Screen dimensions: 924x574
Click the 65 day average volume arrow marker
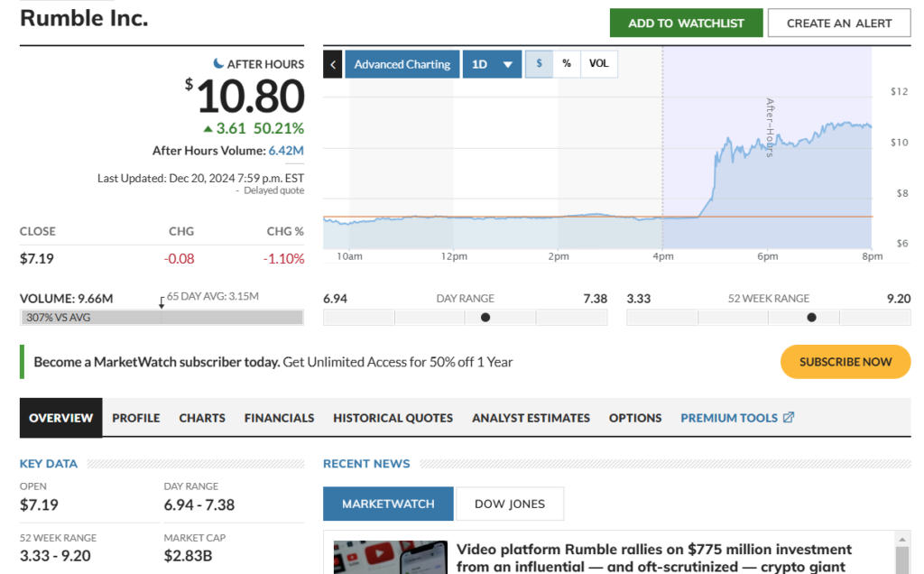click(162, 302)
